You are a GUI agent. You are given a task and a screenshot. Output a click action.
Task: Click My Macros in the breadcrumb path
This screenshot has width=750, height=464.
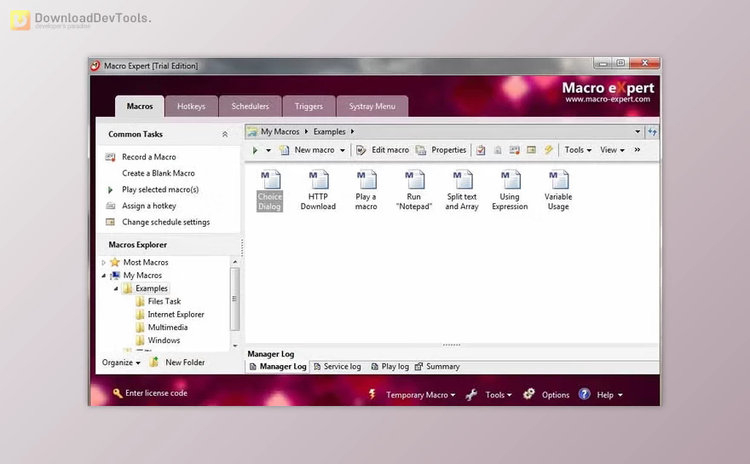[x=280, y=132]
